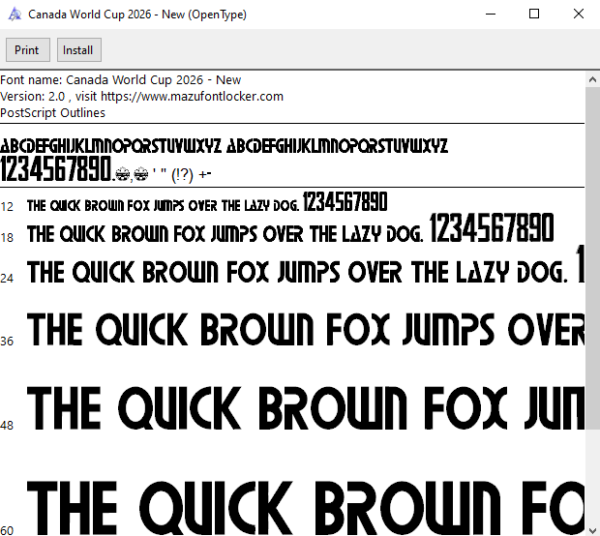This screenshot has height=536, width=600.
Task: Click the size 48 label
Action: (7, 425)
